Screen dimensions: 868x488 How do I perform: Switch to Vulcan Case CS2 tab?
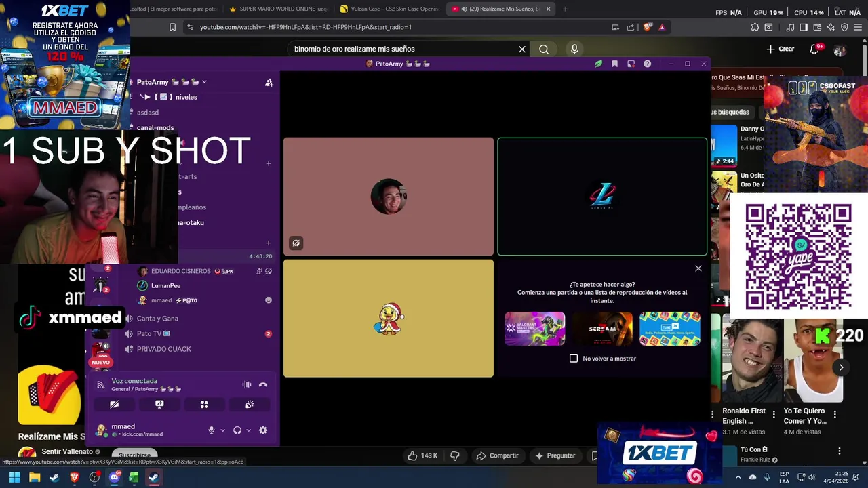389,9
